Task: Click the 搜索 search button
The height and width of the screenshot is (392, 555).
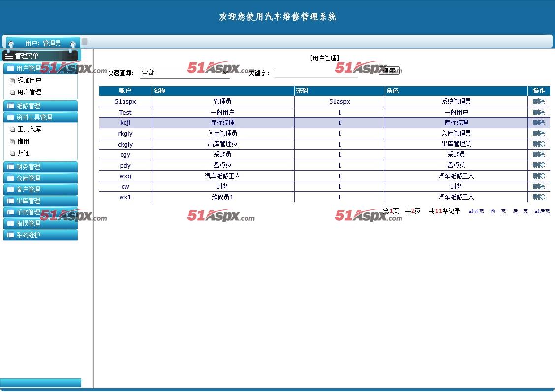Action: click(389, 70)
